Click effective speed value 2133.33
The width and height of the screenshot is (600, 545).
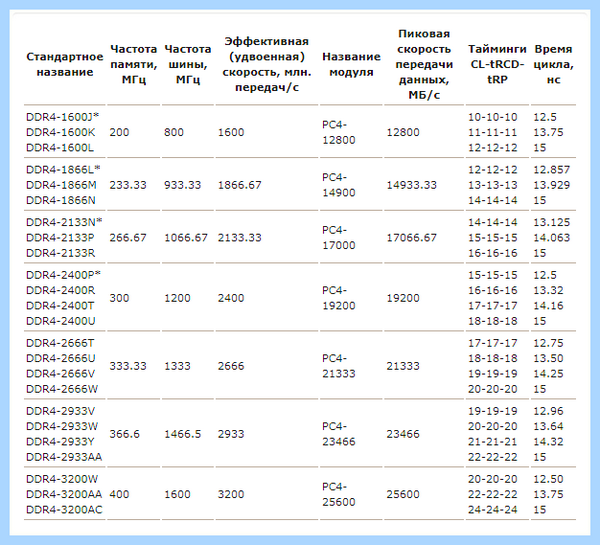tap(240, 238)
